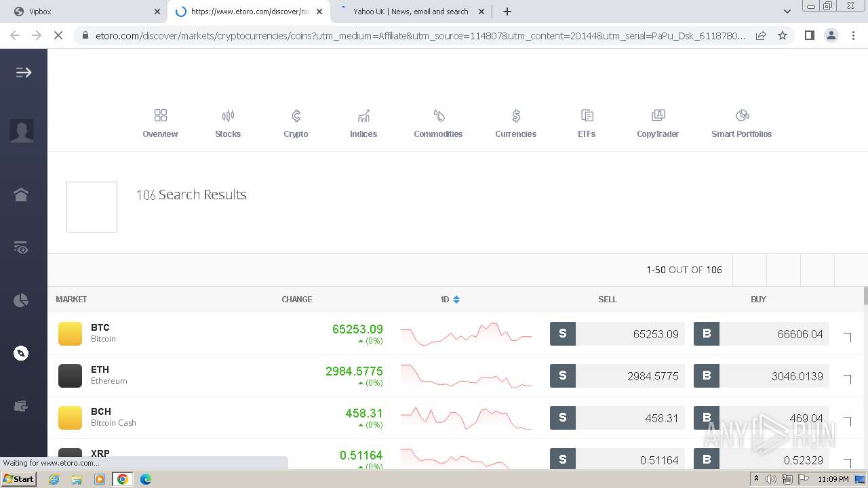Go to the Overview markets category

160,123
